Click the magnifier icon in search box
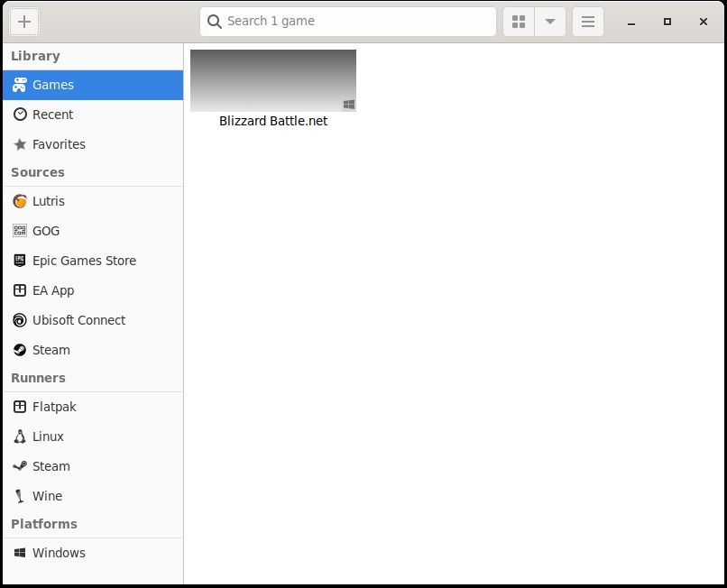Image resolution: width=727 pixels, height=588 pixels. coord(214,22)
